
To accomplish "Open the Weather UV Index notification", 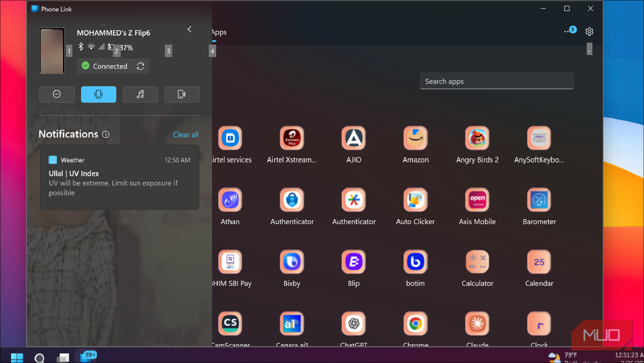I will pos(120,177).
